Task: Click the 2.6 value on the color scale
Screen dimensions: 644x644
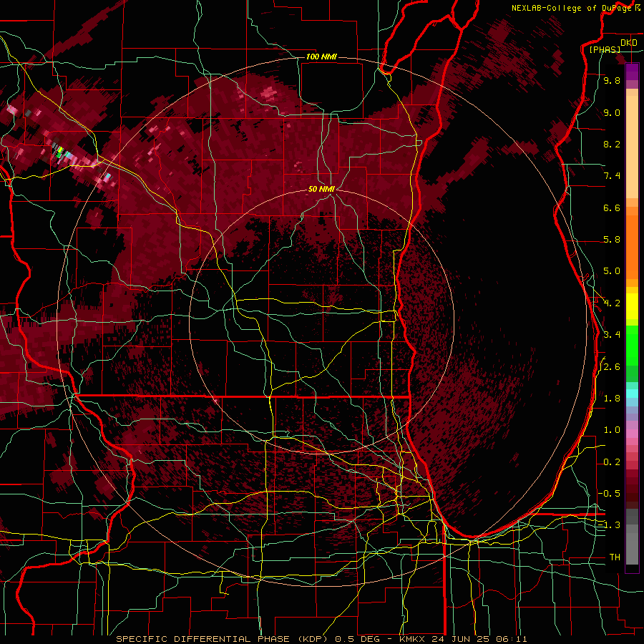Action: (612, 367)
